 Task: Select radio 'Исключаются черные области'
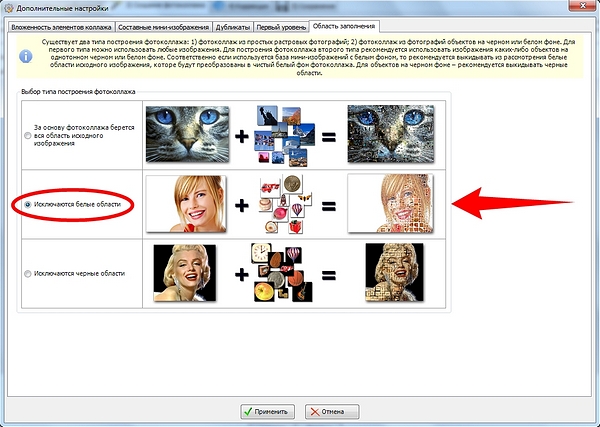click(28, 274)
